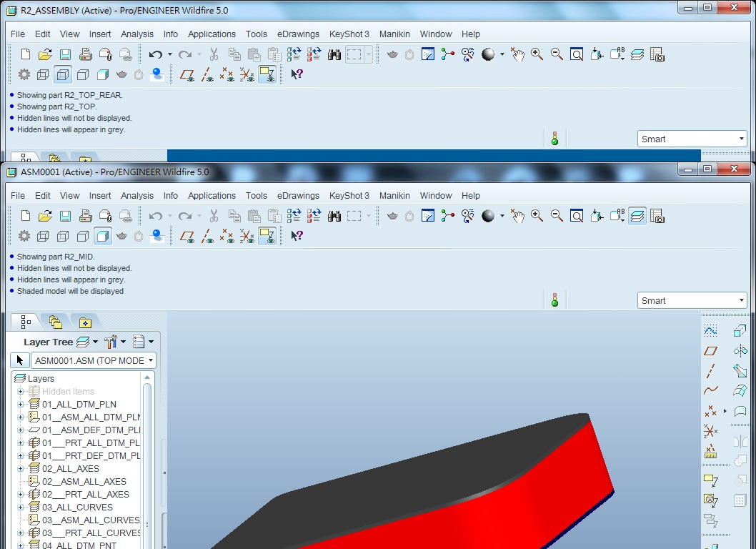Screen dimensions: 756x549
Task: Toggle datum axes display in ASM0001 window
Action: (207, 236)
